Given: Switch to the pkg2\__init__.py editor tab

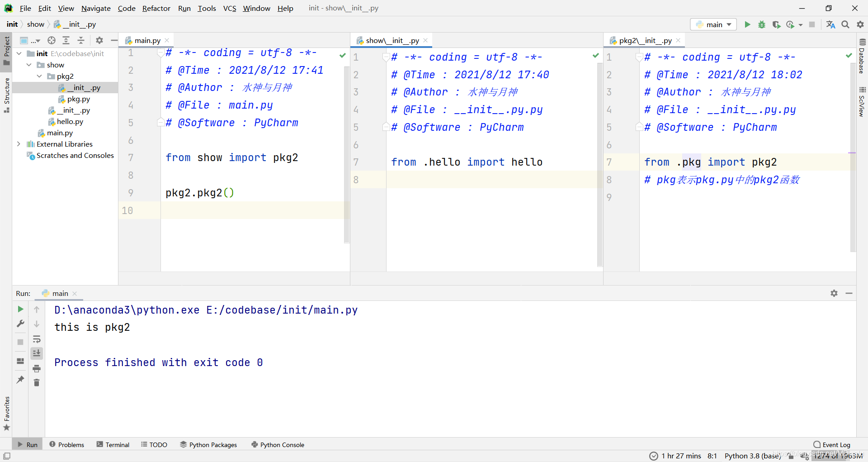Looking at the screenshot, I should pos(645,40).
